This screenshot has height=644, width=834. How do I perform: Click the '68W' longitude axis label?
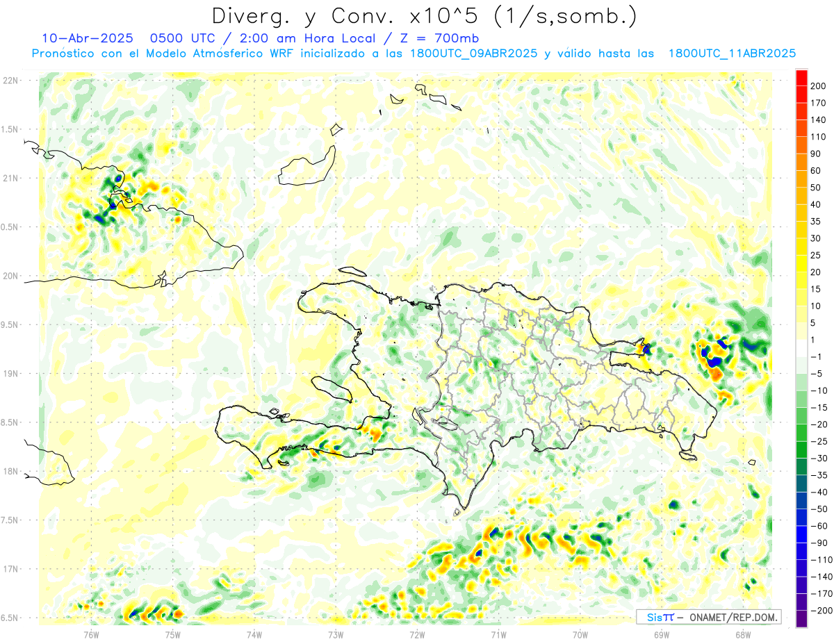point(743,634)
